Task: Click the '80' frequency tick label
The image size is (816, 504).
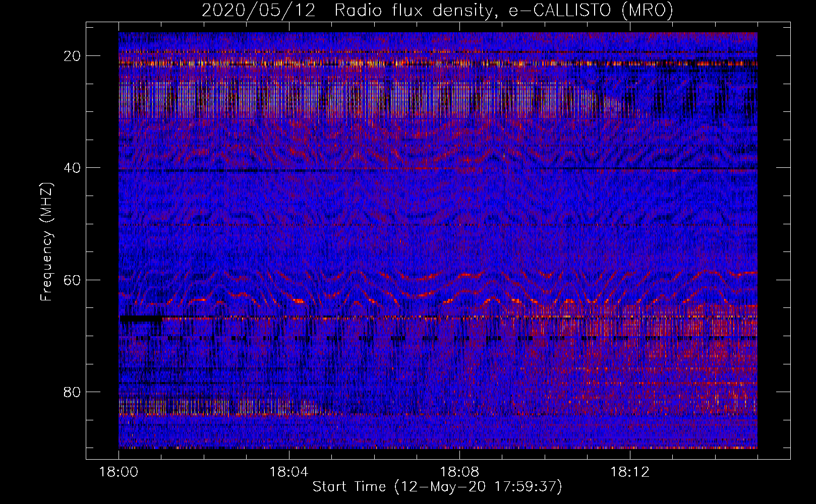Action: point(73,392)
